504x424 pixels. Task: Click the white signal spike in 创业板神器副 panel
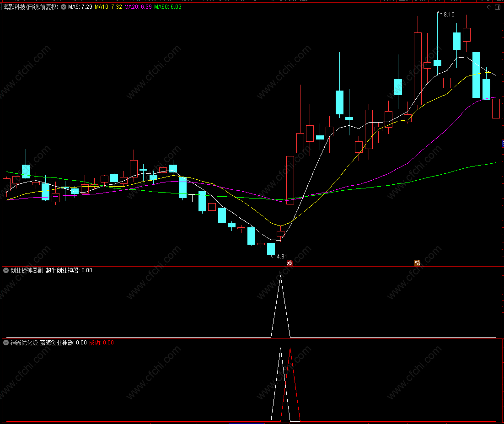point(281,306)
